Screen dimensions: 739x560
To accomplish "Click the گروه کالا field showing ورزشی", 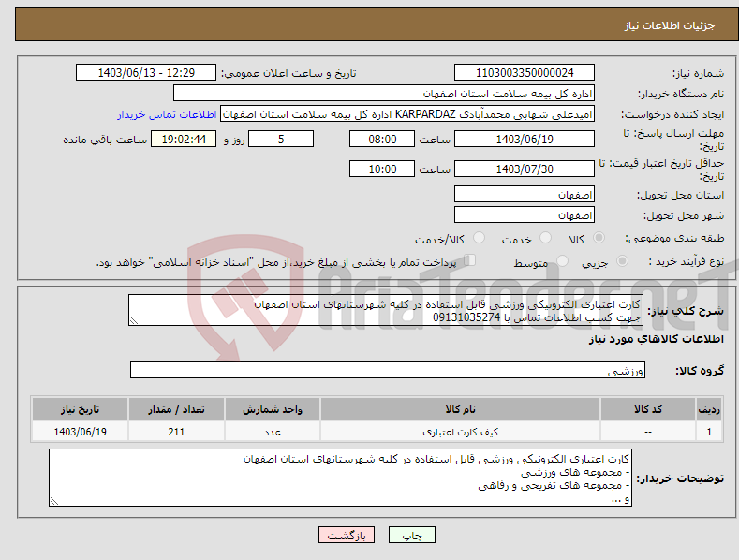I will [x=388, y=371].
